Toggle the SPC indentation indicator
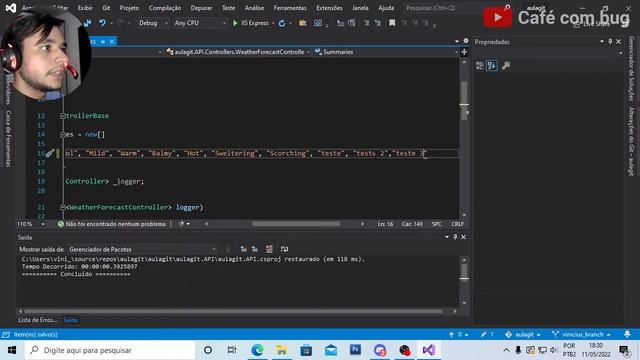The image size is (640, 360). tap(436, 224)
